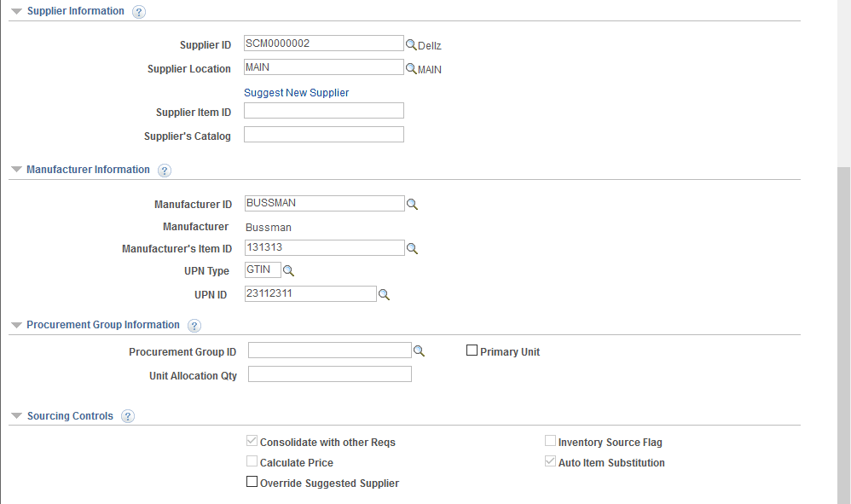Image resolution: width=851 pixels, height=504 pixels.
Task: Open the Manufacturer ID lookup magnifier
Action: point(413,204)
